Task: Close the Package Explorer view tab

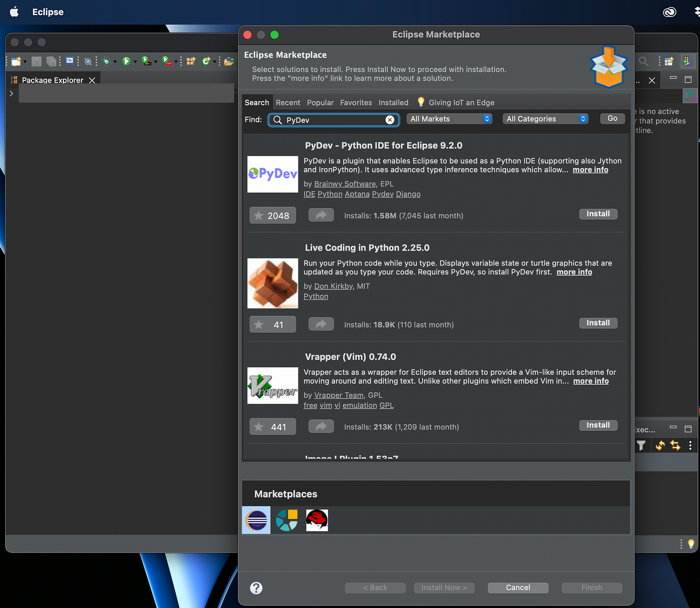Action: point(92,80)
